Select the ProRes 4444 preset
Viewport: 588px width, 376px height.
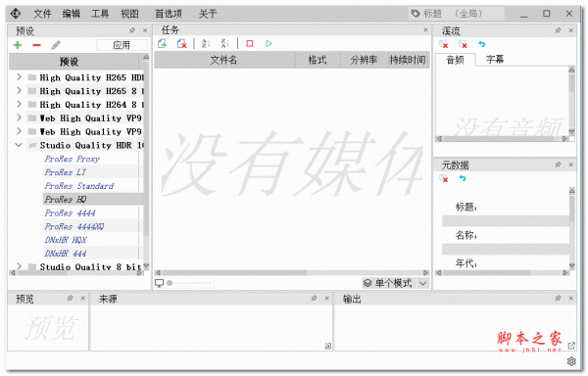pyautogui.click(x=70, y=213)
